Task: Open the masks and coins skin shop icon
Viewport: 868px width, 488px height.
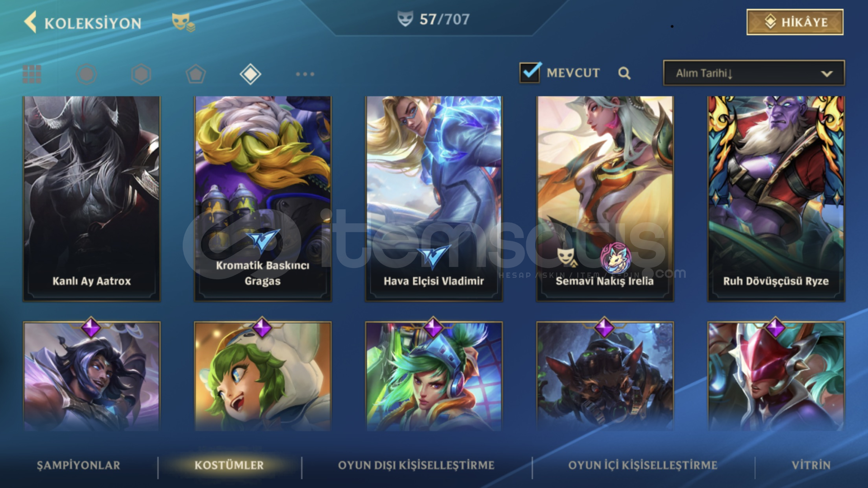Action: coord(183,22)
